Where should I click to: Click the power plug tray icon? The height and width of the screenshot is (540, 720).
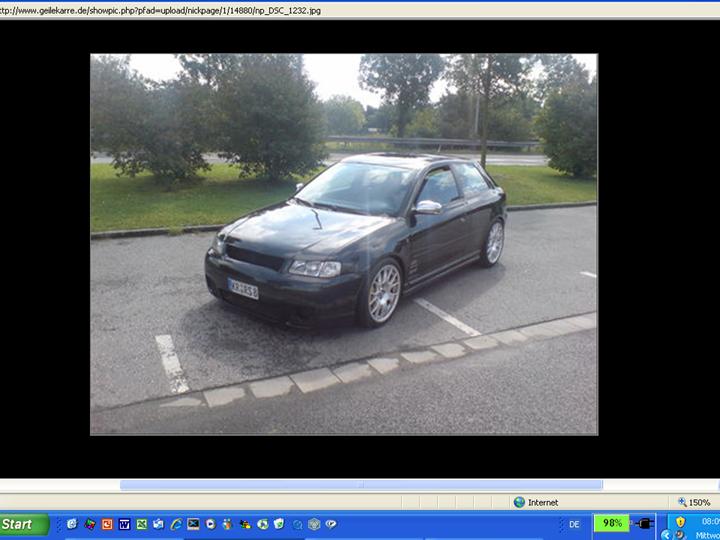coord(644,523)
